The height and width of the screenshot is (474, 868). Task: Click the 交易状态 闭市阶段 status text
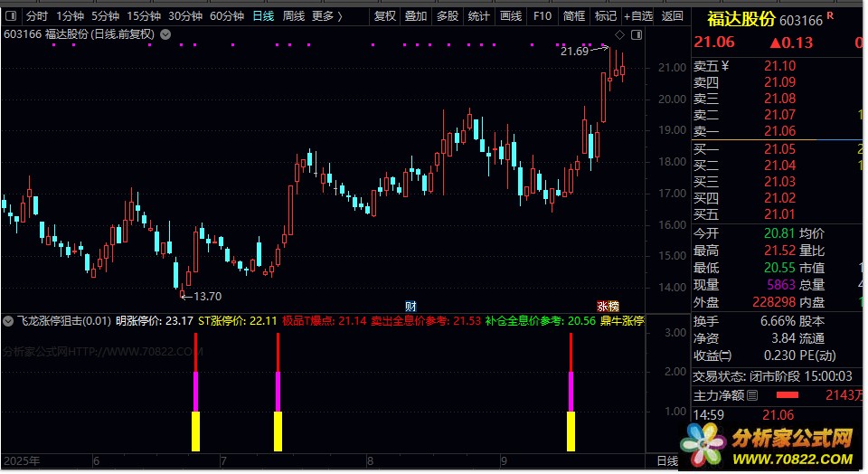click(772, 376)
